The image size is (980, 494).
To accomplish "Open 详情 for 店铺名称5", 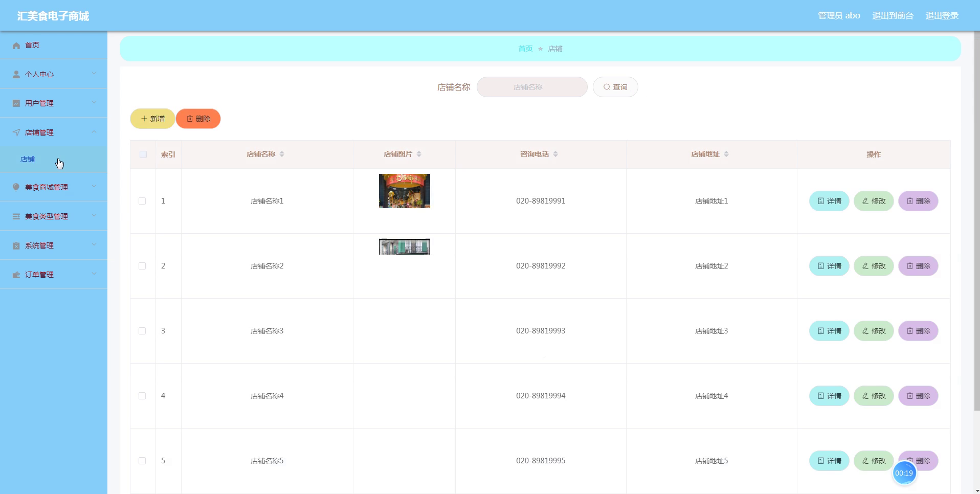I will [x=829, y=461].
